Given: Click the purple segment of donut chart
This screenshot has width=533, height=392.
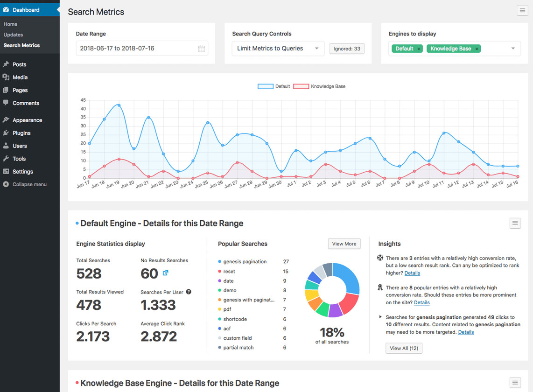Looking at the screenshot, I should (x=336, y=310).
